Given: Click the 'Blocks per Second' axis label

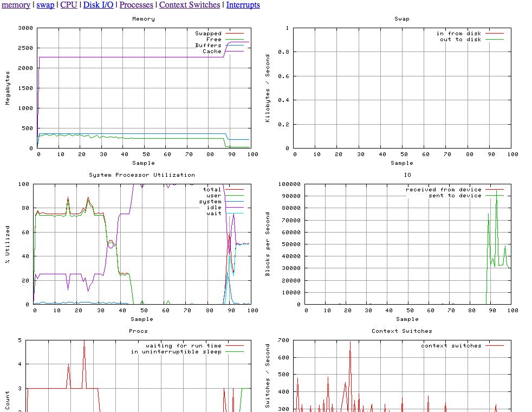Looking at the screenshot, I should [268, 244].
